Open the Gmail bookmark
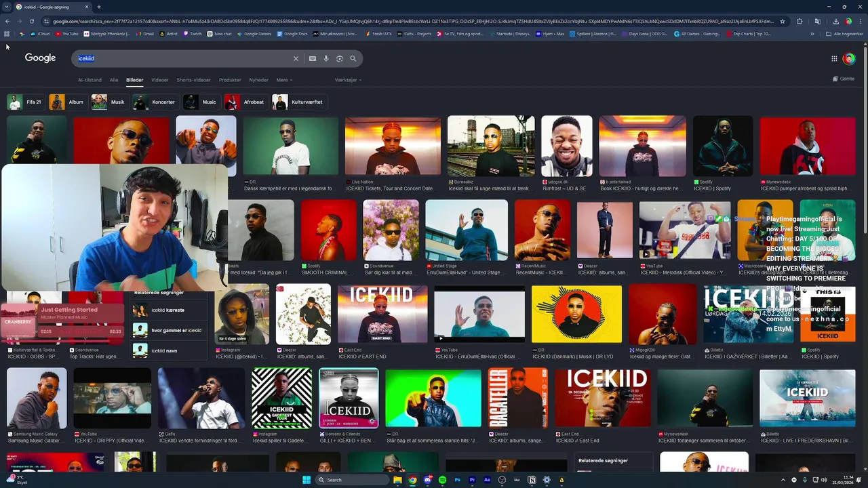Image resolution: width=868 pixels, height=488 pixels. pyautogui.click(x=145, y=34)
